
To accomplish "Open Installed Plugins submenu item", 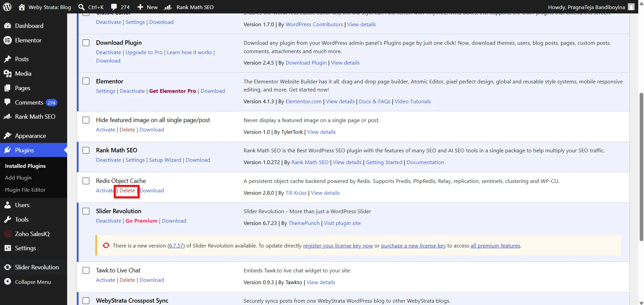I will pos(25,166).
